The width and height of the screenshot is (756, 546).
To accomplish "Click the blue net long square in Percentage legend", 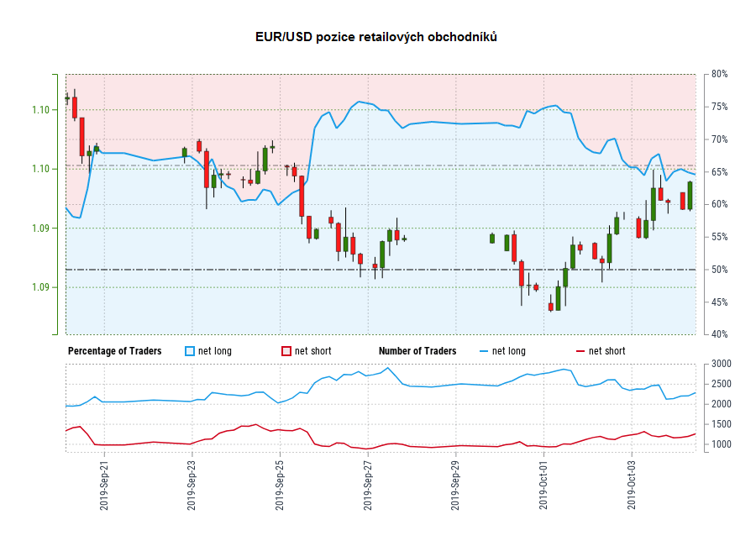I will [x=190, y=351].
